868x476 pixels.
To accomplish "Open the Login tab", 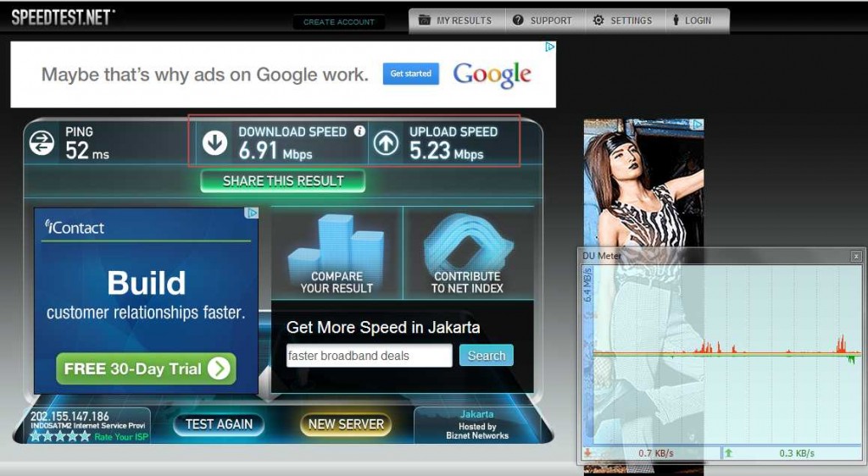I will coord(692,20).
